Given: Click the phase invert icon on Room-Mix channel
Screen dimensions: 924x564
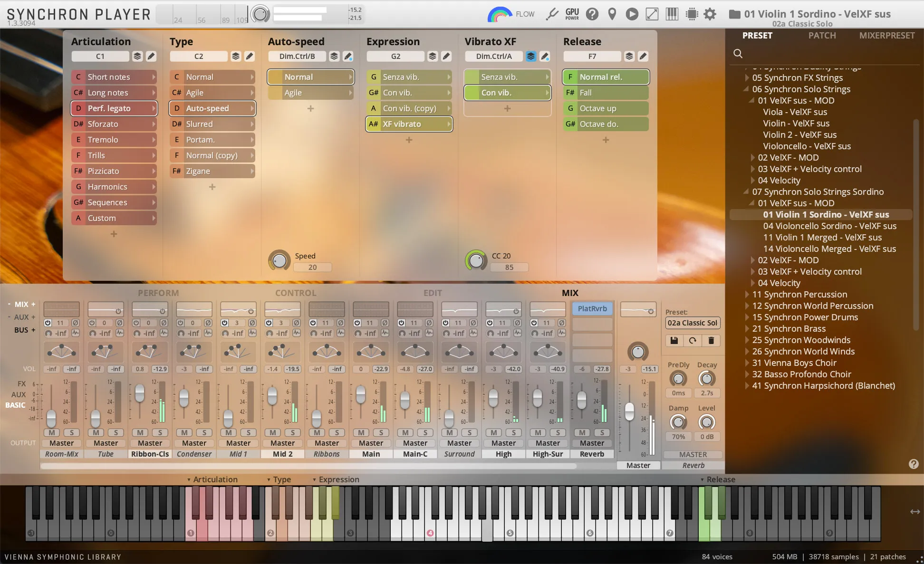Looking at the screenshot, I should (x=75, y=323).
